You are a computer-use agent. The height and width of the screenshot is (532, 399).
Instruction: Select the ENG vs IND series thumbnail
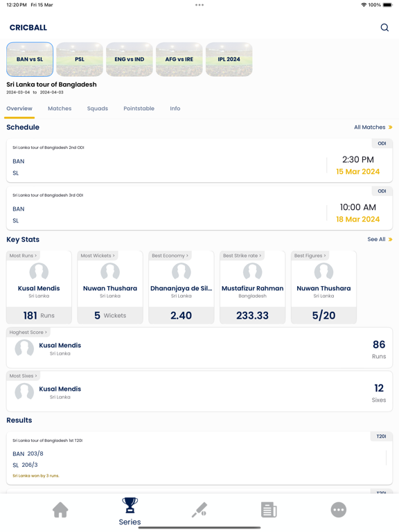130,60
